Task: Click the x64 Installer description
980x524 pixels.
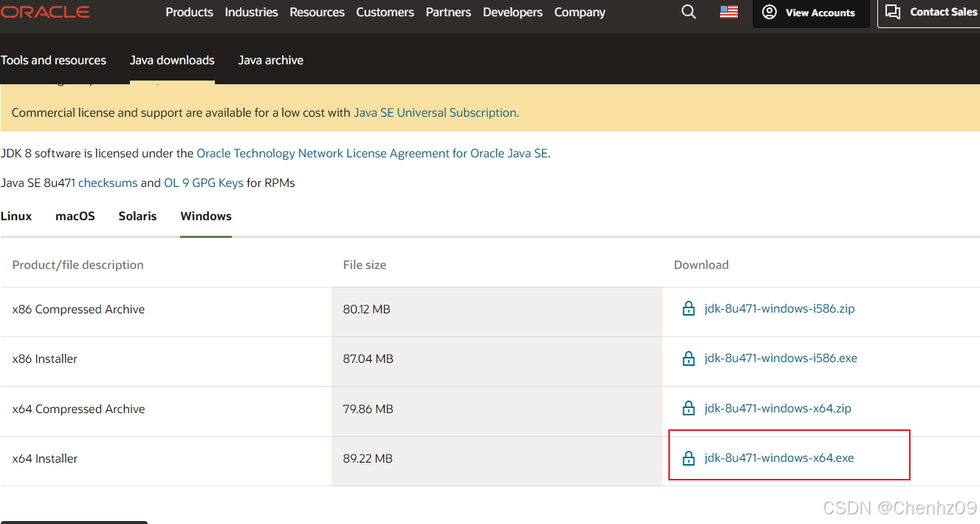Action: click(x=45, y=458)
